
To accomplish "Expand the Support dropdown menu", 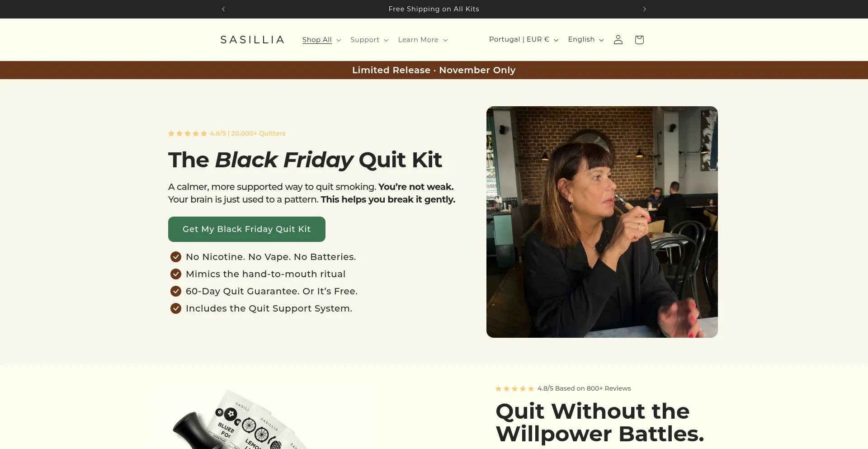I will [369, 40].
